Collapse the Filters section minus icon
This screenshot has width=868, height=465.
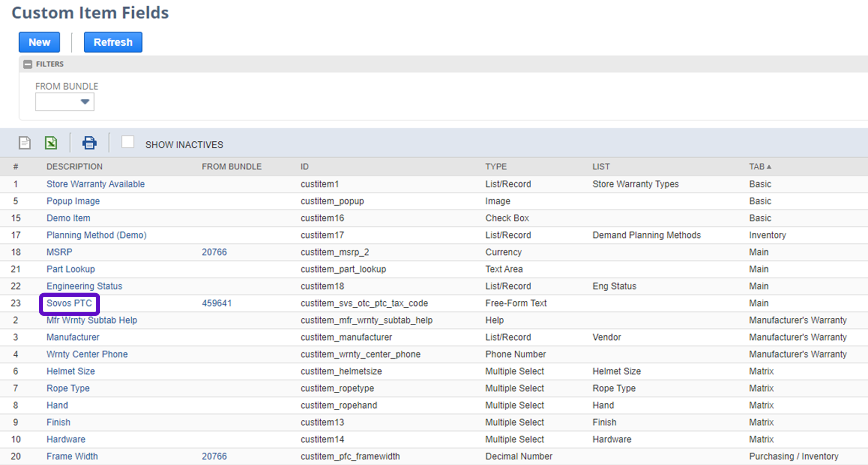pos(28,64)
